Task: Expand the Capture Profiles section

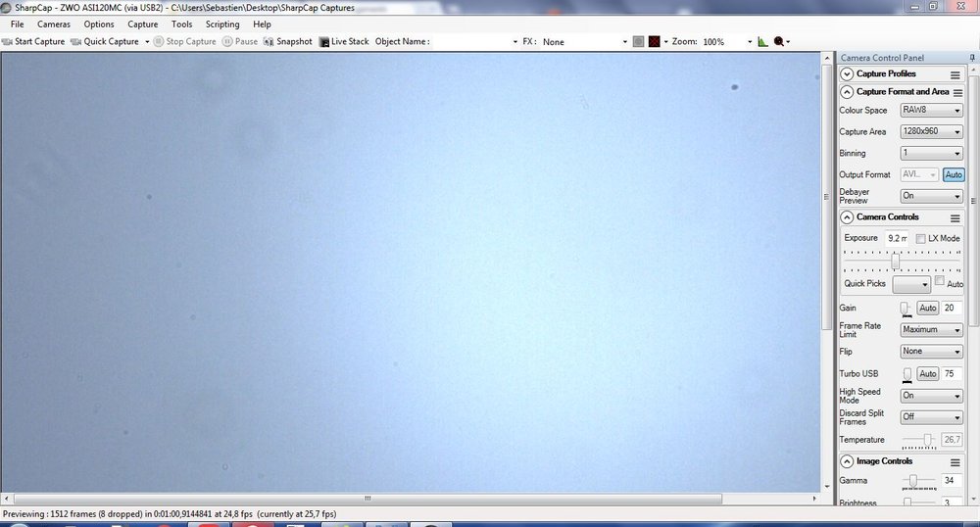Action: coord(847,74)
